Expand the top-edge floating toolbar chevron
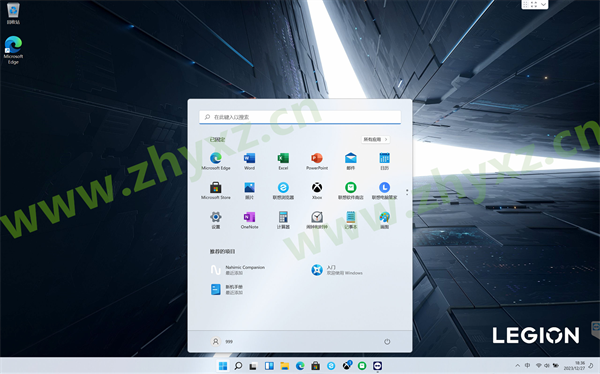 click(x=543, y=4)
